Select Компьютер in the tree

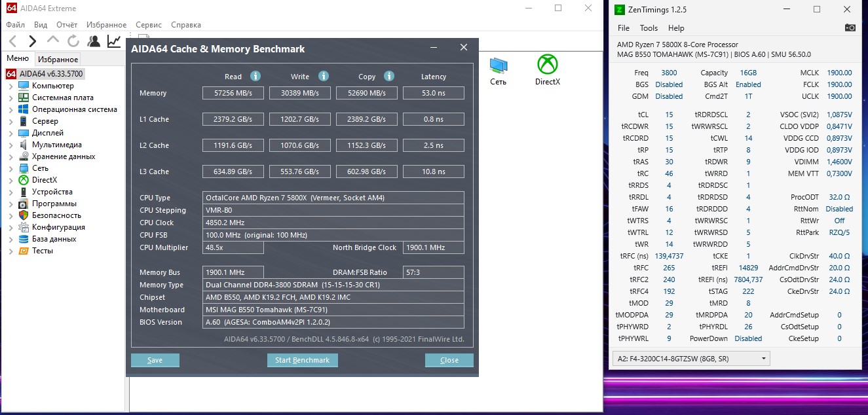click(52, 86)
